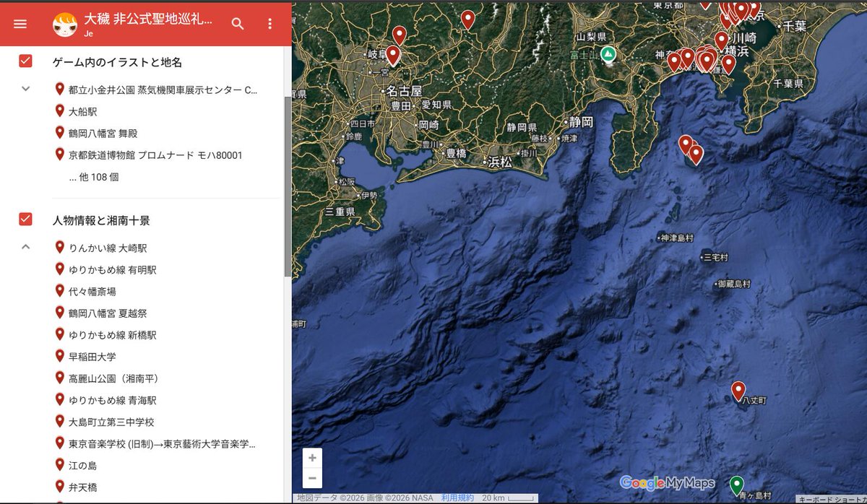Open the three-dot more options menu
This screenshot has width=867, height=504.
270,24
